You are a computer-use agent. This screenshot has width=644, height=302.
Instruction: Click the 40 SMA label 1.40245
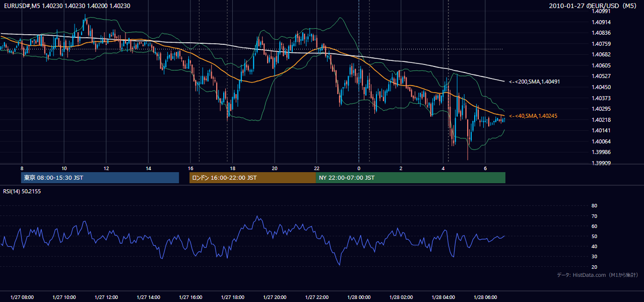[x=533, y=116]
